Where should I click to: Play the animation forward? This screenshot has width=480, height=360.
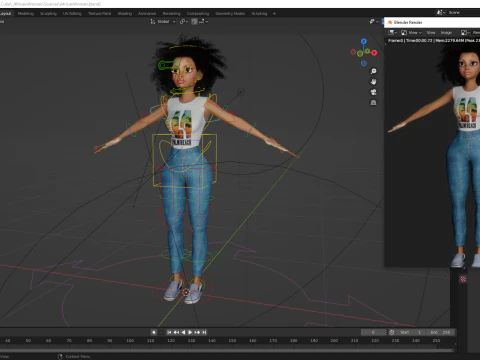coord(190,332)
